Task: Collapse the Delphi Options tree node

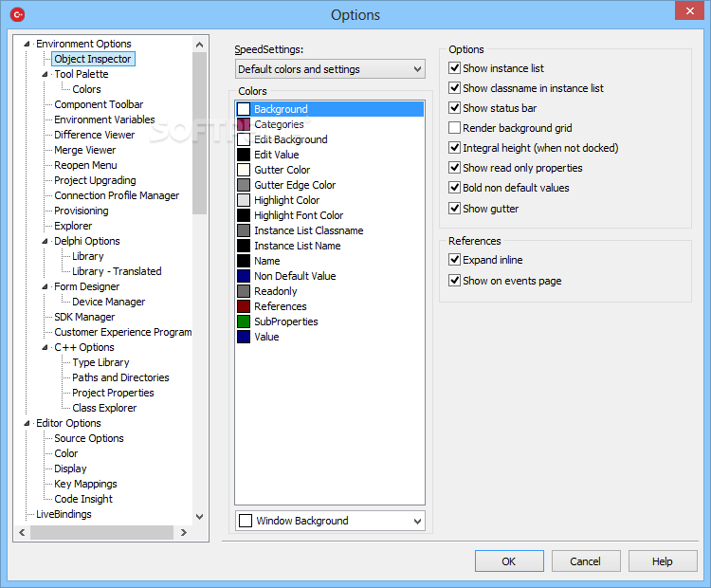Action: [x=45, y=242]
